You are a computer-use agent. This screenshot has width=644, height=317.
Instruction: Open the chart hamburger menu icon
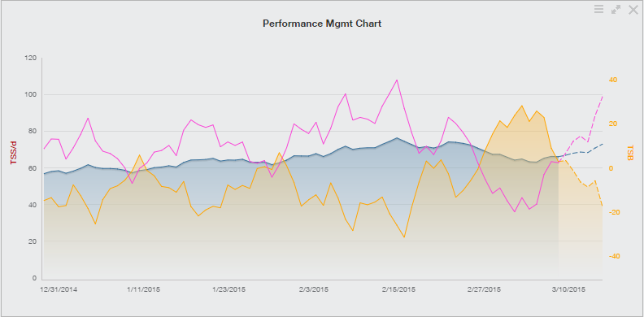pos(598,10)
